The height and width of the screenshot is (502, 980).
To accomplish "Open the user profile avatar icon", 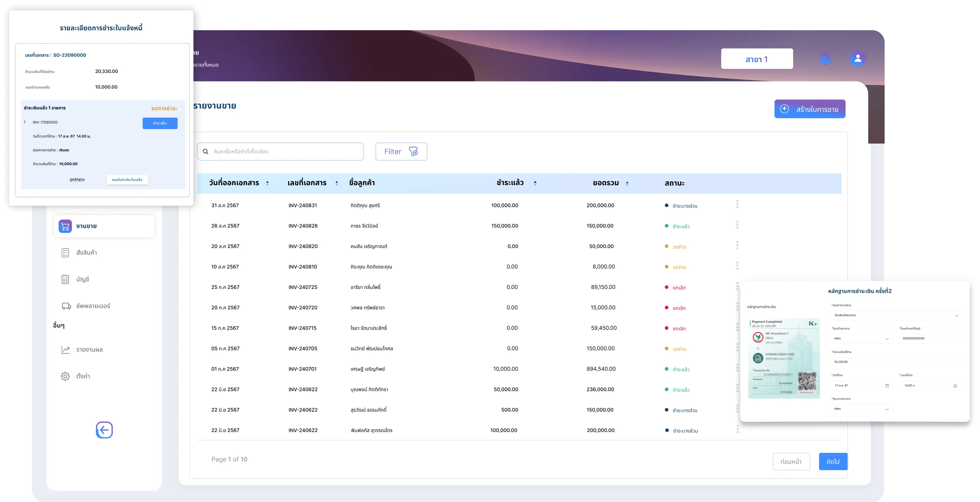I will click(857, 59).
